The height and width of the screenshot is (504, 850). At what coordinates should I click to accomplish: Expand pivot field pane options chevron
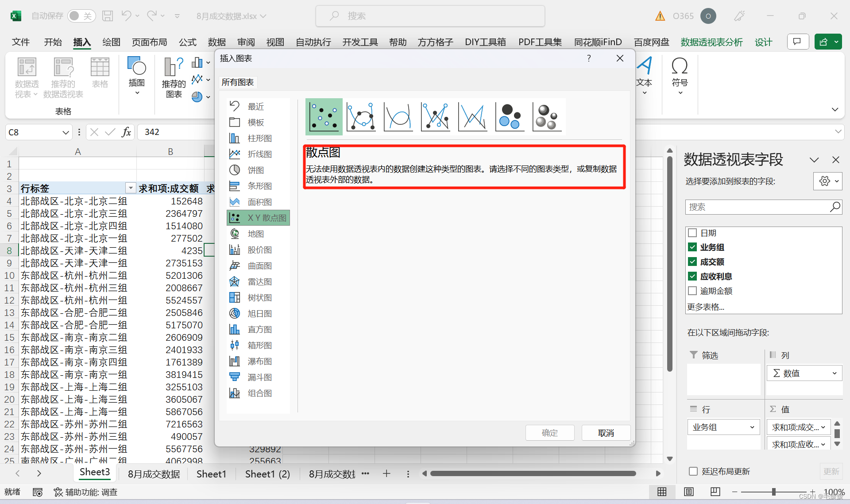(x=814, y=160)
